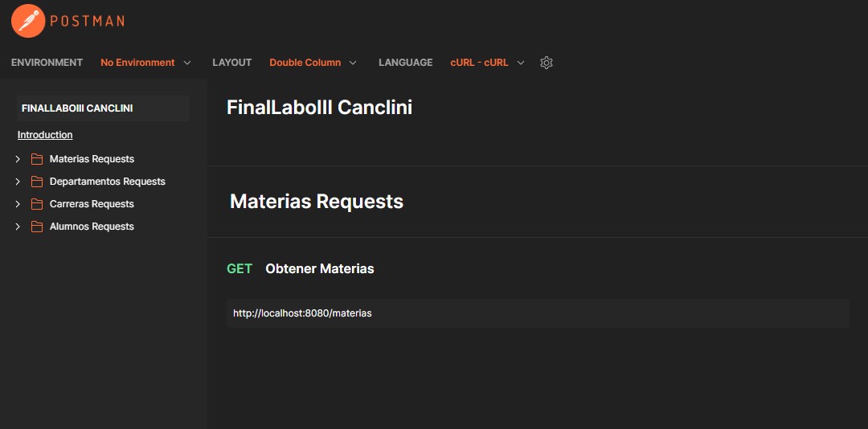The width and height of the screenshot is (868, 429).
Task: Click the Carreras Requests folder icon
Action: [36, 204]
